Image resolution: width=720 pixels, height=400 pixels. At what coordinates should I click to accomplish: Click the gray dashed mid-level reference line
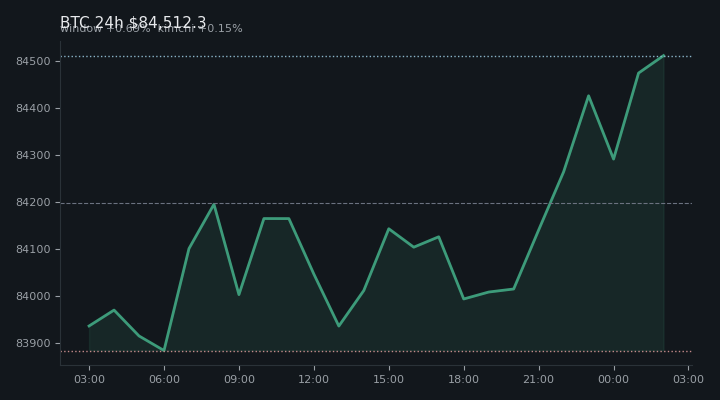[376, 203]
